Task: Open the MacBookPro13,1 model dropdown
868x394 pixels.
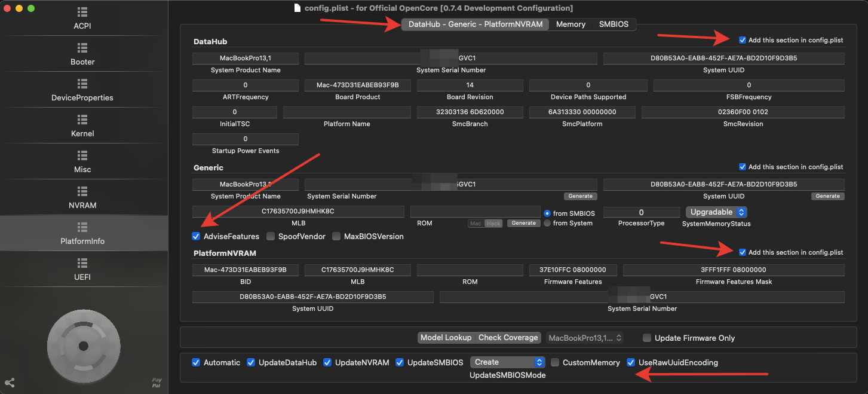Action: (x=585, y=338)
